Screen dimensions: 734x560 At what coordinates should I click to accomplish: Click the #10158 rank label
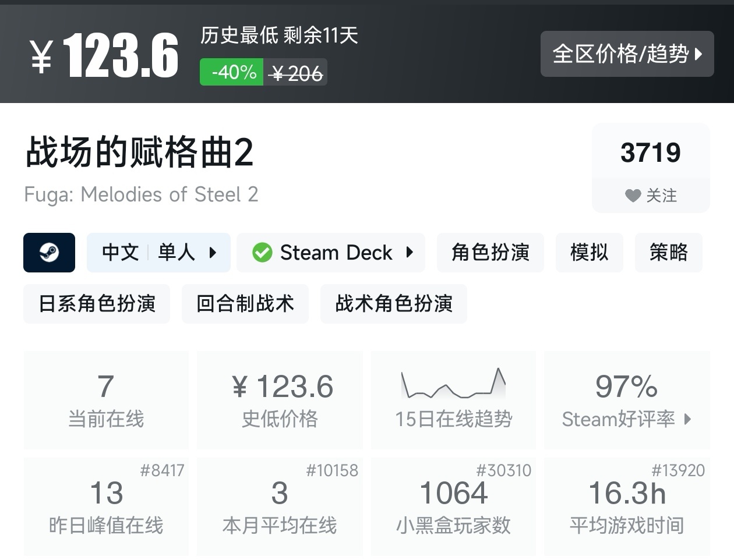(332, 470)
